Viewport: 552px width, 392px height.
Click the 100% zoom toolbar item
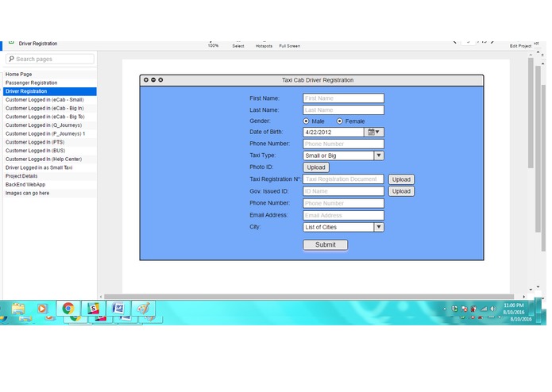(213, 45)
